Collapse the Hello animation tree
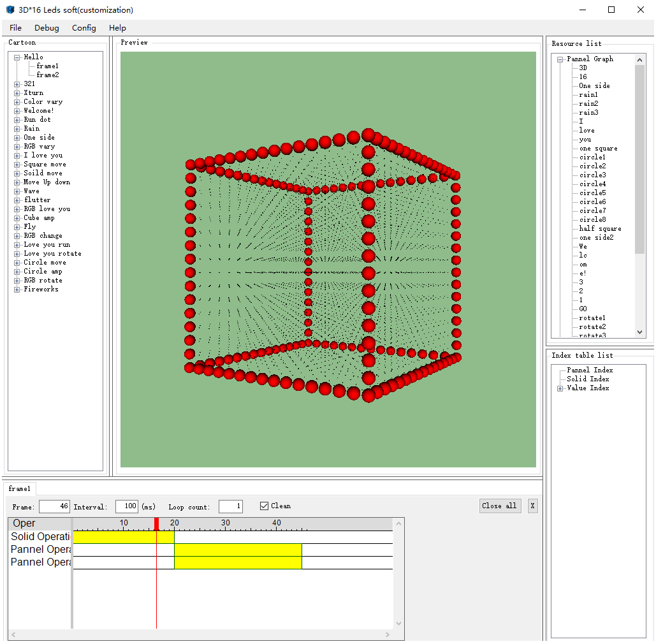Screen dimensions: 656x644 point(16,56)
